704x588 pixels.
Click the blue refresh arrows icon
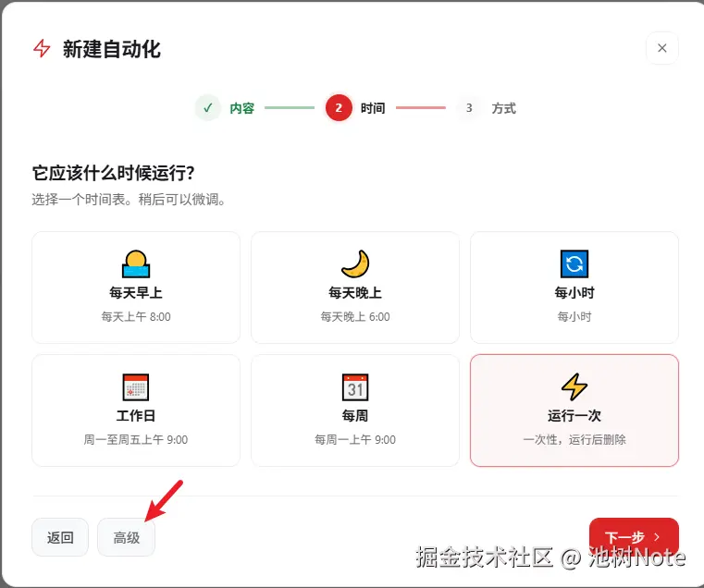tap(574, 263)
